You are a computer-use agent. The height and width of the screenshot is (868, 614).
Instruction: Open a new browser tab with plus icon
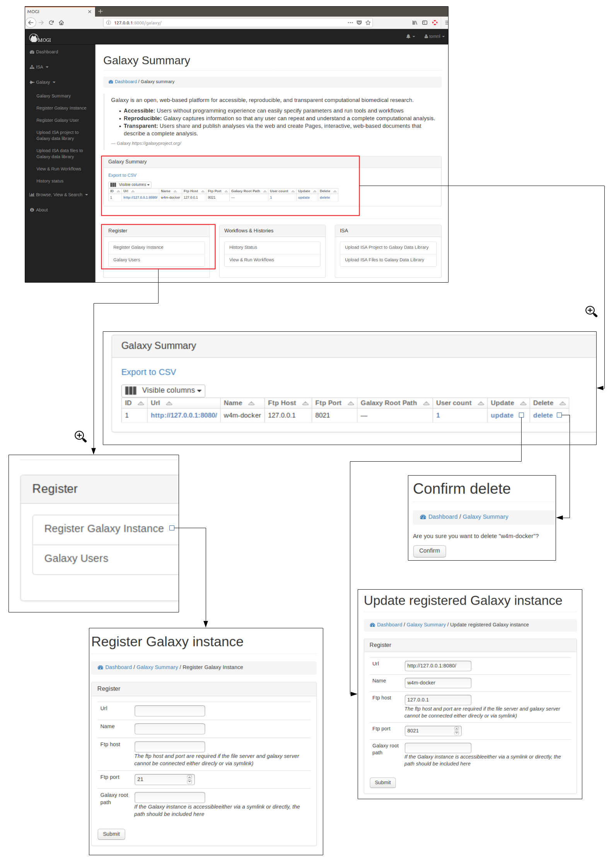101,12
